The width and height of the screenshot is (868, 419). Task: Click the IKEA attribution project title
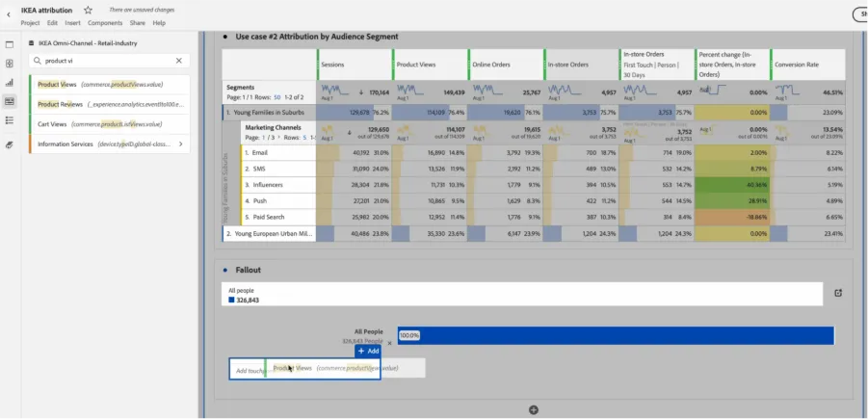47,10
